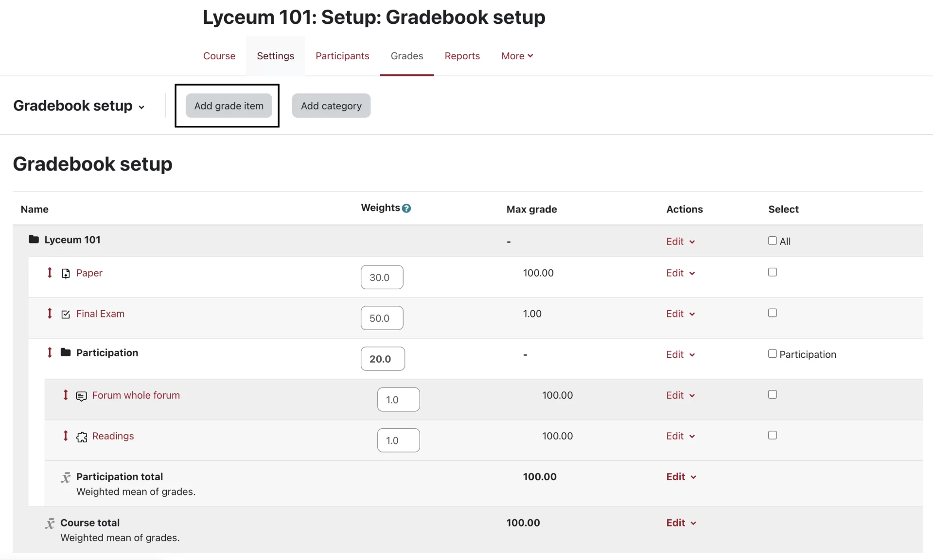
Task: Check the select All checkbox
Action: tap(772, 241)
